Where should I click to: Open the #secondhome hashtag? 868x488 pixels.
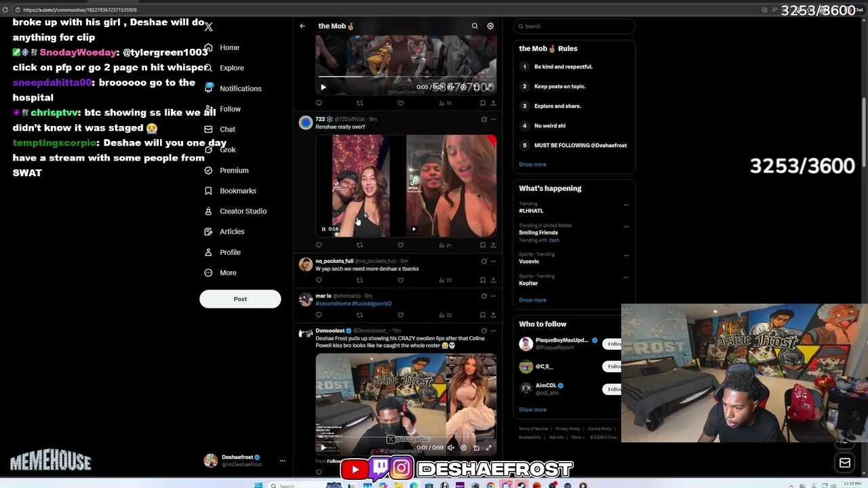tap(332, 304)
